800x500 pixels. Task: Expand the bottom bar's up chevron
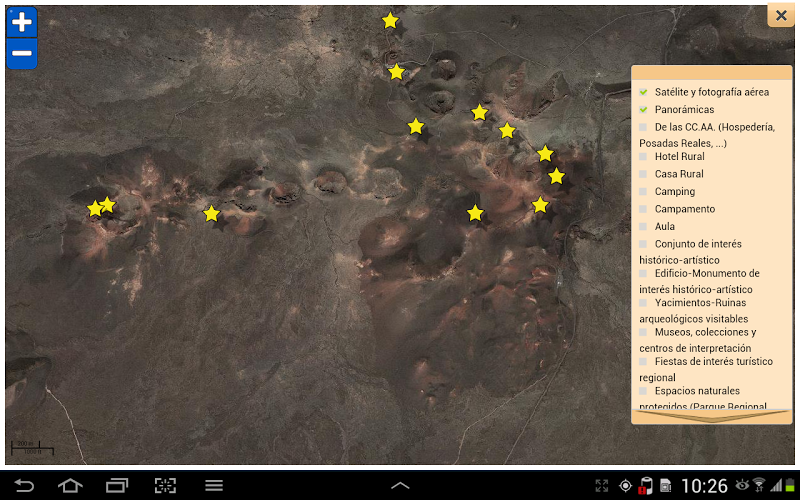click(x=400, y=486)
